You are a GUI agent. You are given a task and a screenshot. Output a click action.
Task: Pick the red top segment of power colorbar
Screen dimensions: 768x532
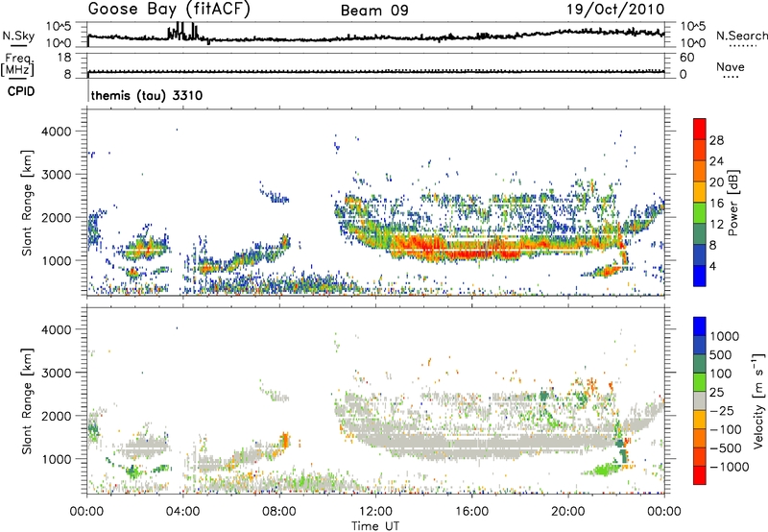[700, 129]
